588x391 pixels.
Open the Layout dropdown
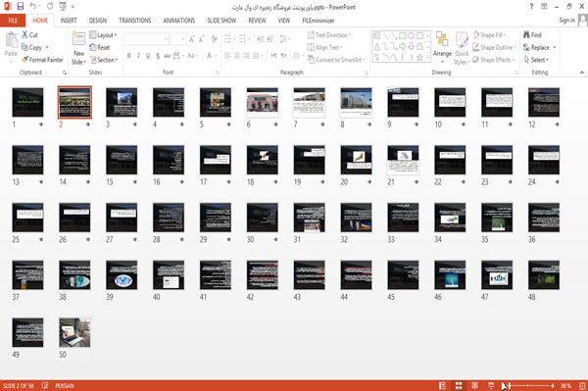(104, 35)
